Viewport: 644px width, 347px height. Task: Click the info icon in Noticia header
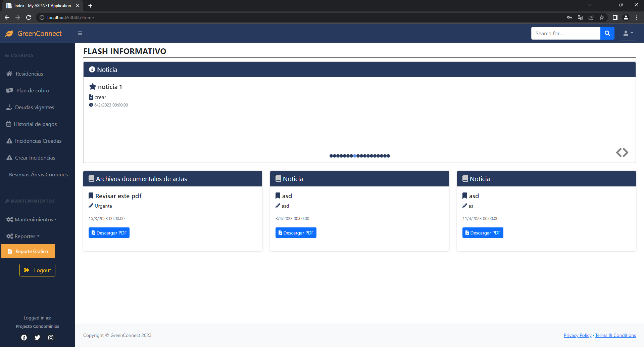coord(92,70)
